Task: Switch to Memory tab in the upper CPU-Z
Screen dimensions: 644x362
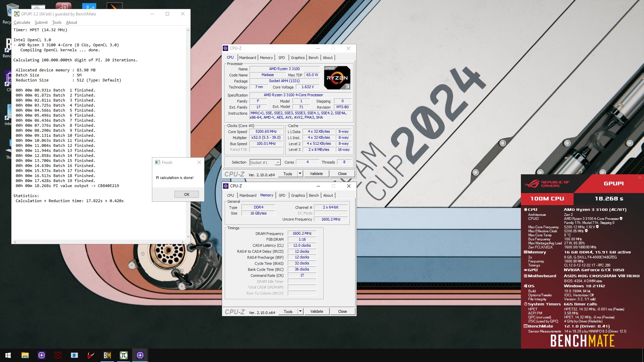Action: [266, 58]
